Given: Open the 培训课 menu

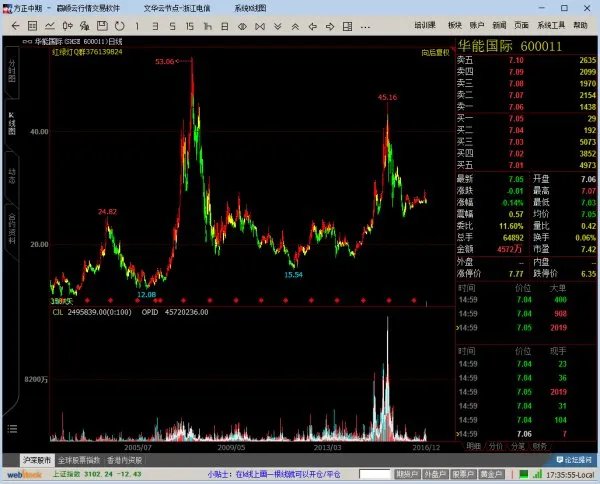Looking at the screenshot, I should point(397,23).
